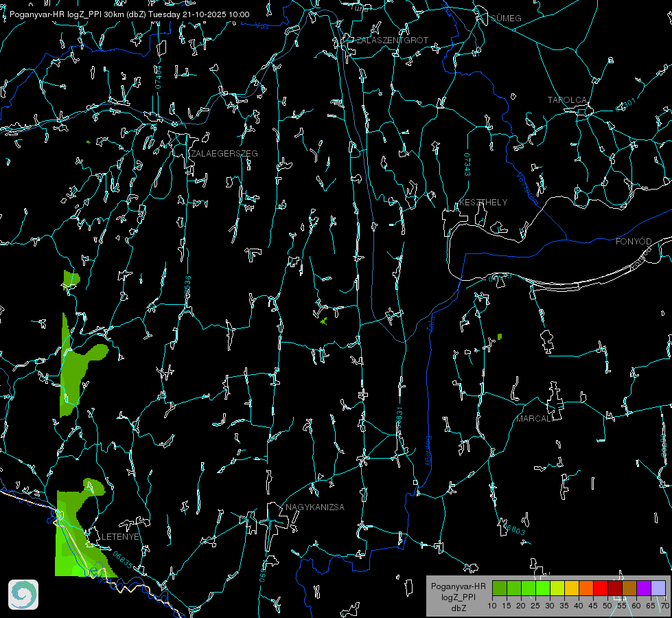
Task: Click the ZALASZENTGRÓT city label
Action: click(392, 41)
